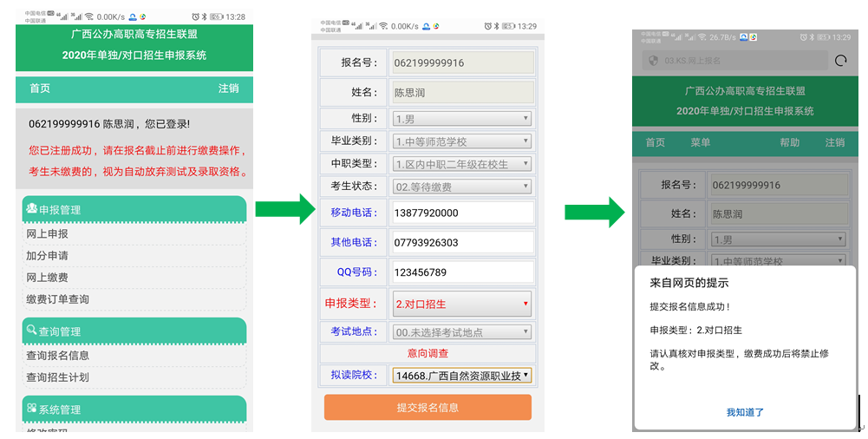
Task: Click the red 意向调查 heading
Action: coord(427,353)
